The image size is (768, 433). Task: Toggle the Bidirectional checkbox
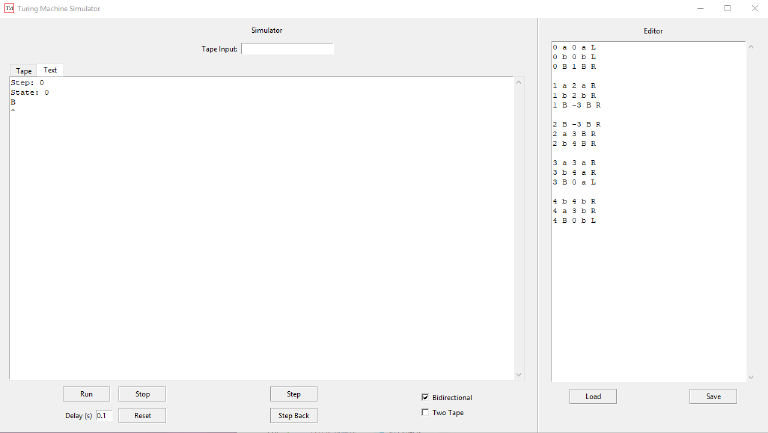coord(425,397)
